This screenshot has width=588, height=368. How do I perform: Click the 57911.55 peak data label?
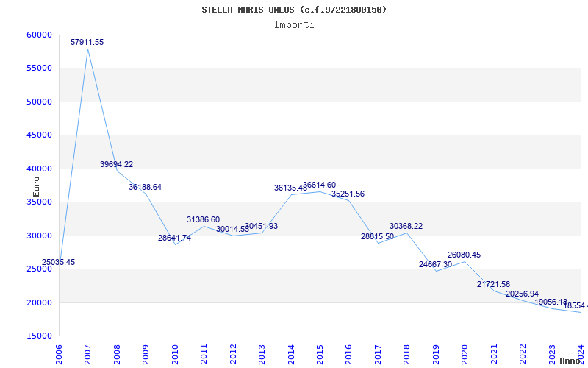[x=87, y=43]
